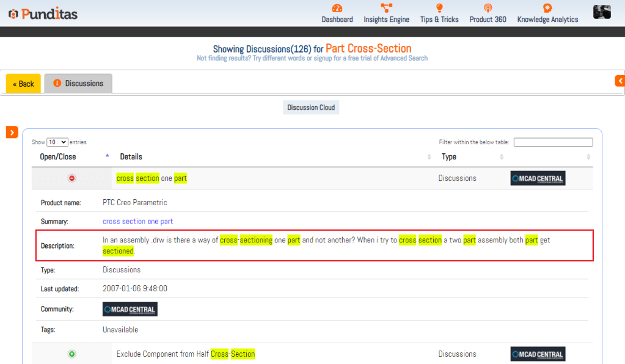Open Insights Engine icon in navbar
Viewport: 625px width, 364px height.
click(386, 9)
